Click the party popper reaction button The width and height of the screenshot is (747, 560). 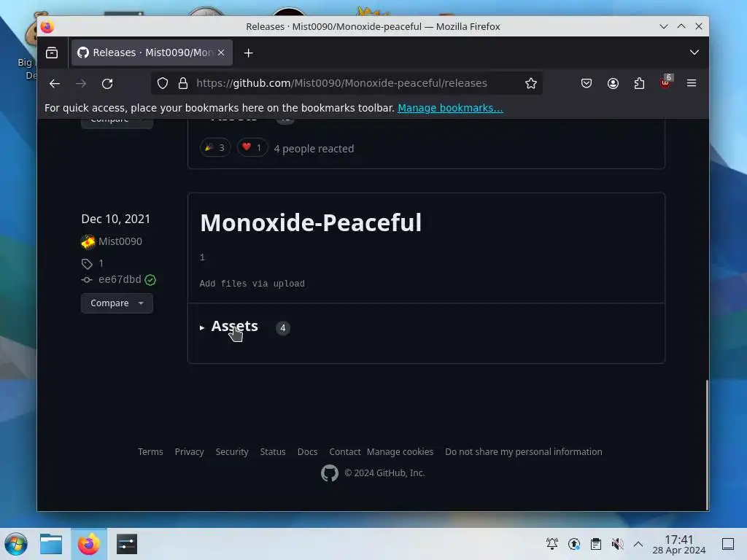click(x=215, y=147)
